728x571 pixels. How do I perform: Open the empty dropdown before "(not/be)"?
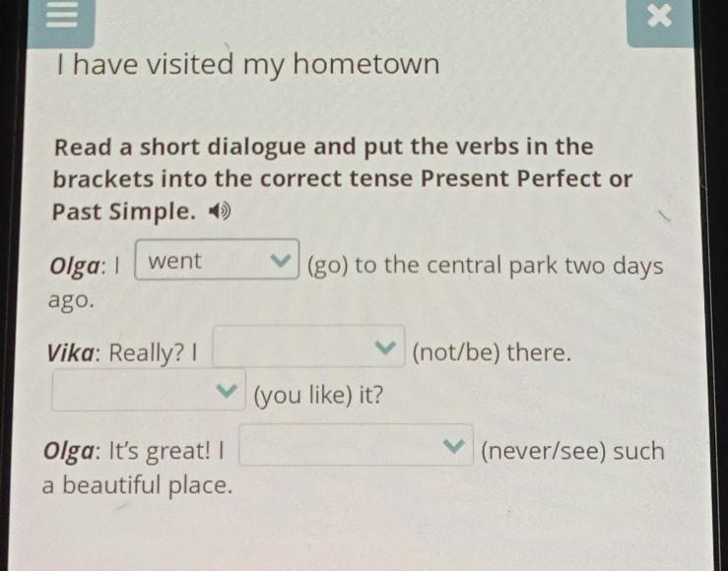tap(308, 348)
